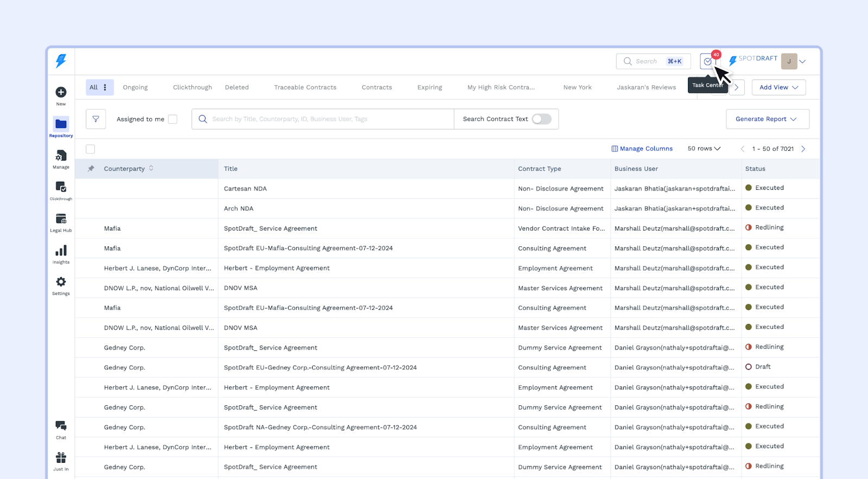Expand the Add View dropdown
868x479 pixels.
[x=778, y=87]
